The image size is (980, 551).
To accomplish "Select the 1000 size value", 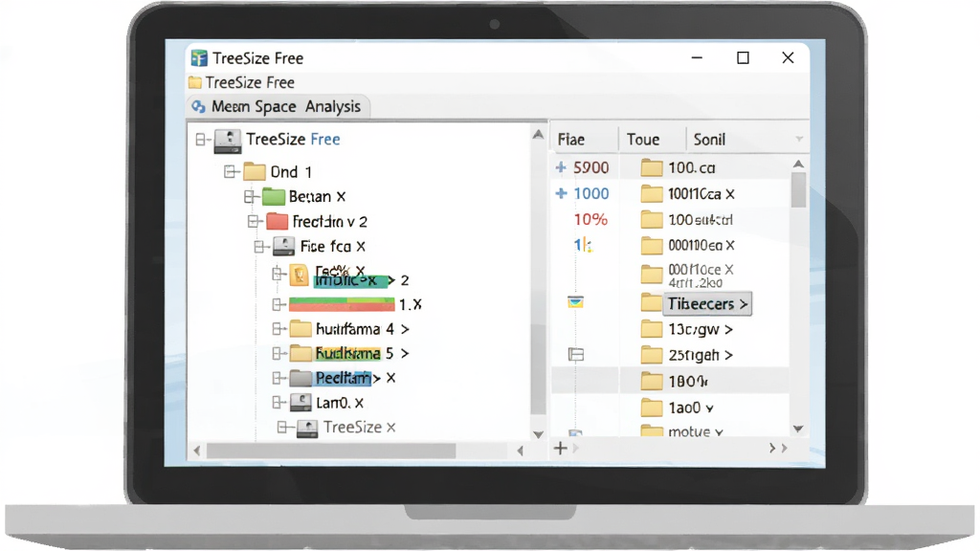I will coord(591,193).
